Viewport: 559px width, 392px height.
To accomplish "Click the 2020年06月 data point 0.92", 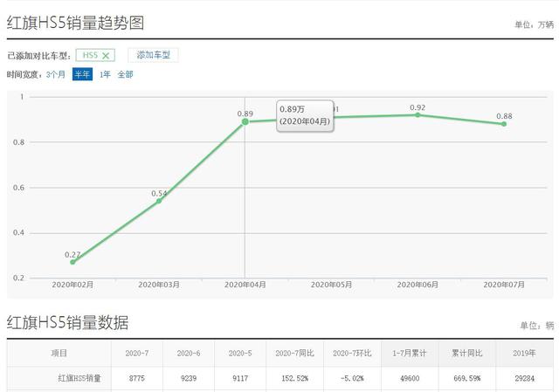I will pos(418,114).
